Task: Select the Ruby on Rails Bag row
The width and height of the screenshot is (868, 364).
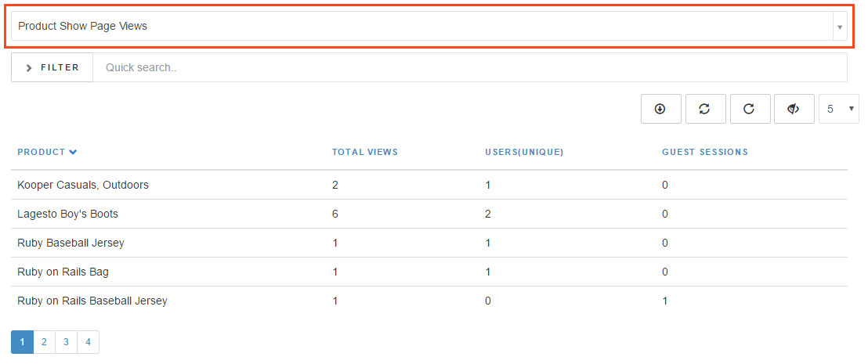Action: coord(429,272)
